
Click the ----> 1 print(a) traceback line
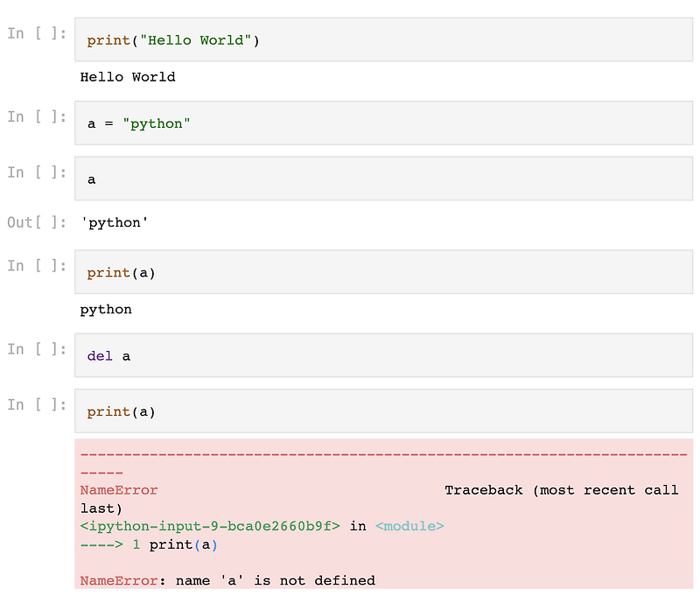point(149,544)
